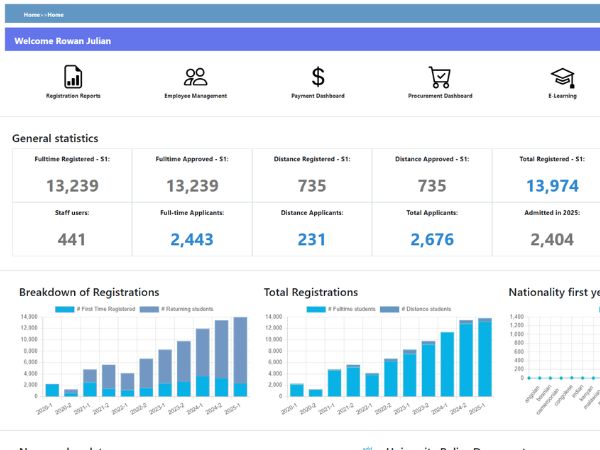Image resolution: width=600 pixels, height=450 pixels.
Task: Click the Breakdown of Registrations heading
Action: [x=89, y=292]
